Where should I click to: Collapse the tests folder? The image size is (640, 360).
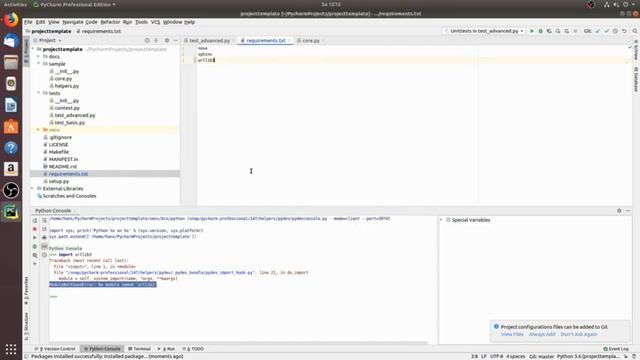[39, 93]
